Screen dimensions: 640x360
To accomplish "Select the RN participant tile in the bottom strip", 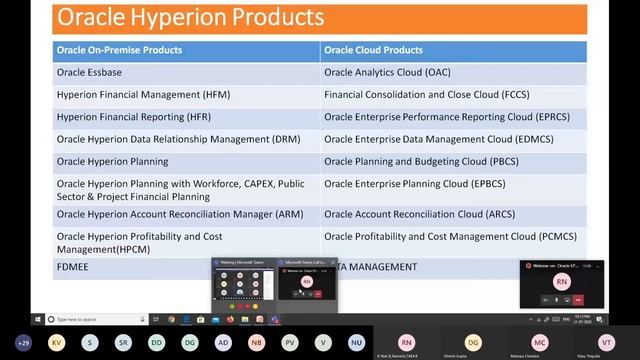I will click(x=406, y=343).
